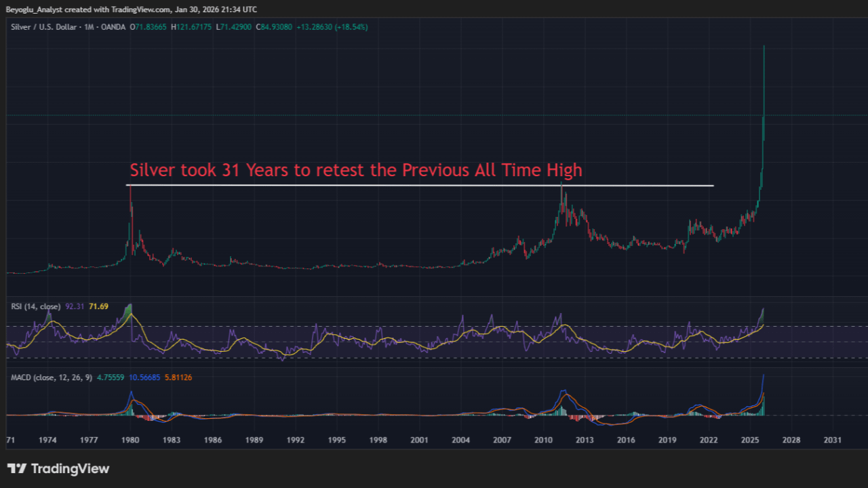Click the 2016 label on time axis

626,440
